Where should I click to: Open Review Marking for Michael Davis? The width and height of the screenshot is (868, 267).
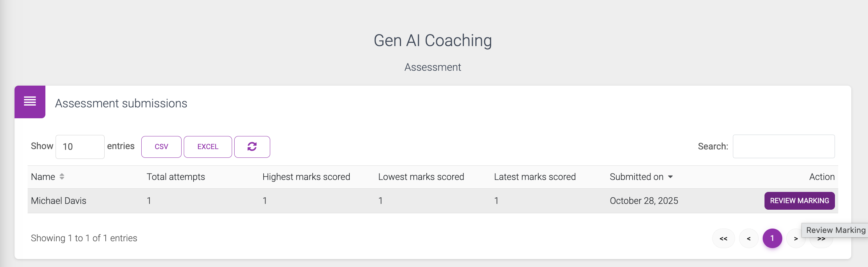799,201
